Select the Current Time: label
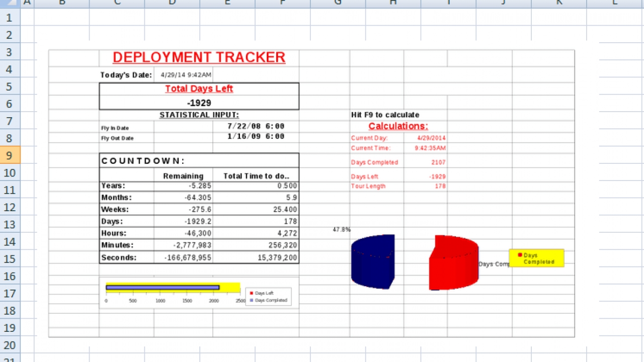644x362 pixels. pos(371,148)
